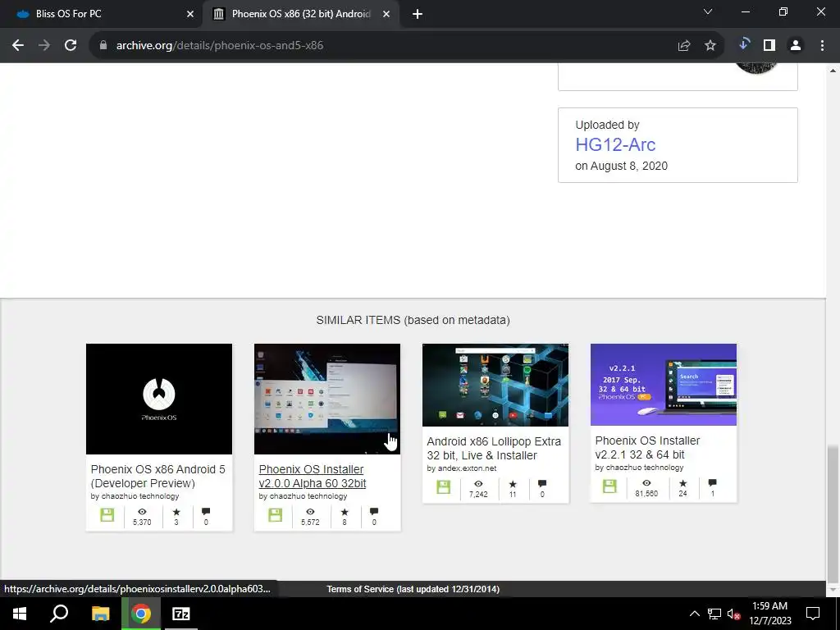
Task: Open the tab search chevron
Action: [x=708, y=11]
